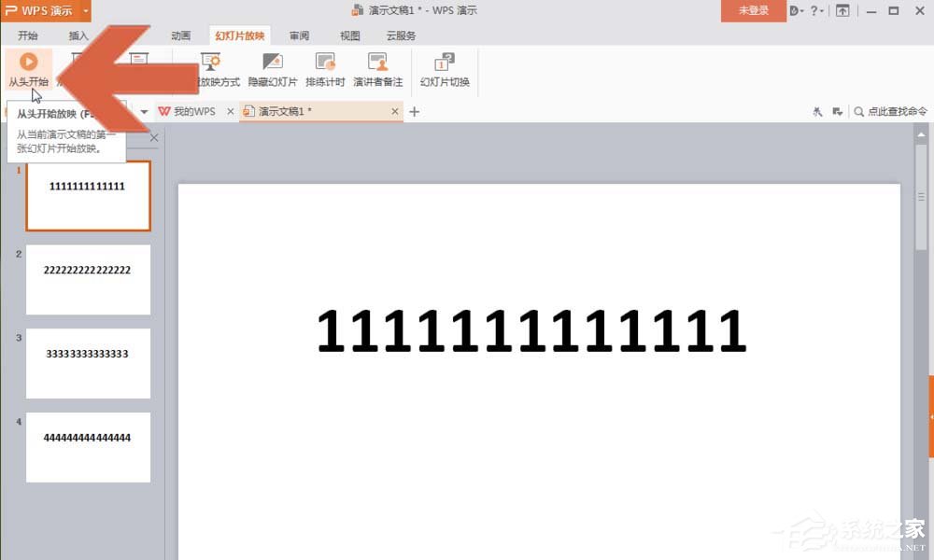The height and width of the screenshot is (560, 934).
Task: Switch to the 动画 ribbon tab
Action: point(180,35)
